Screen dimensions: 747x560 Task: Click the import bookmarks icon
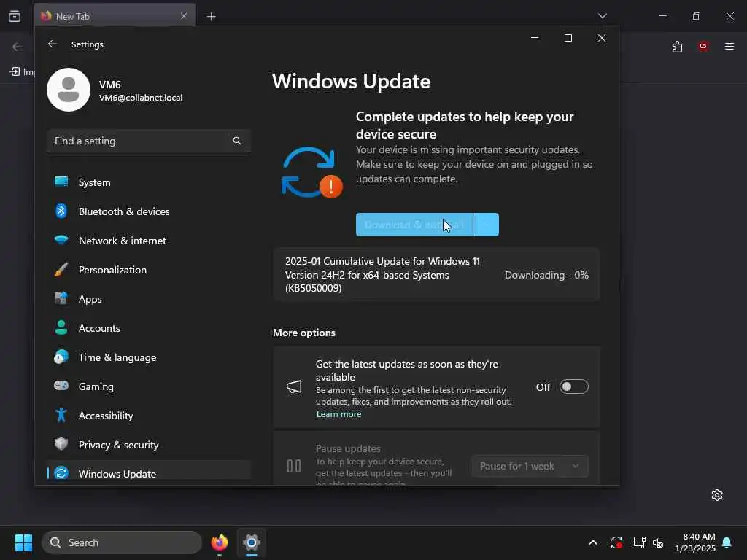point(15,71)
